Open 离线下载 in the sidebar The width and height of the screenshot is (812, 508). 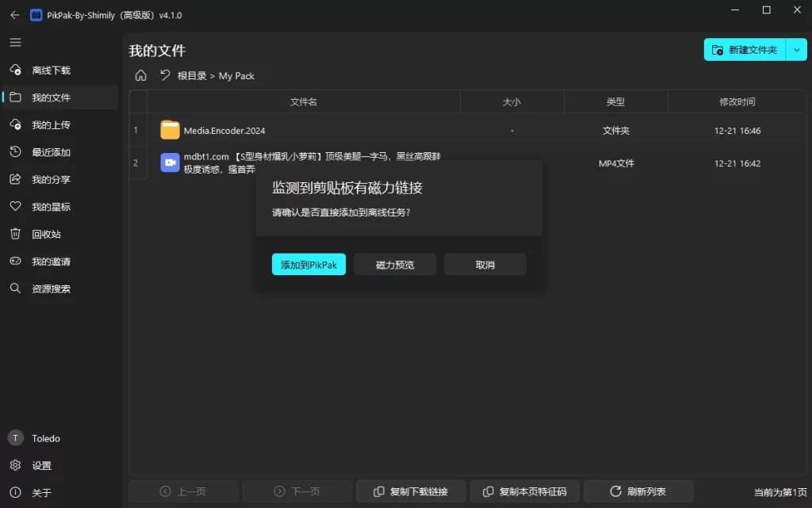tap(51, 71)
